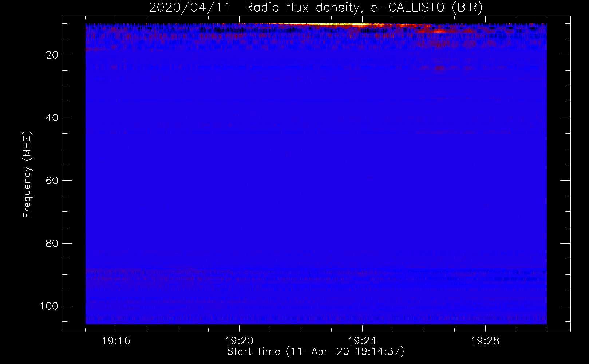589x364 pixels.
Task: Click the 19:28 time tick label
Action: point(485,341)
